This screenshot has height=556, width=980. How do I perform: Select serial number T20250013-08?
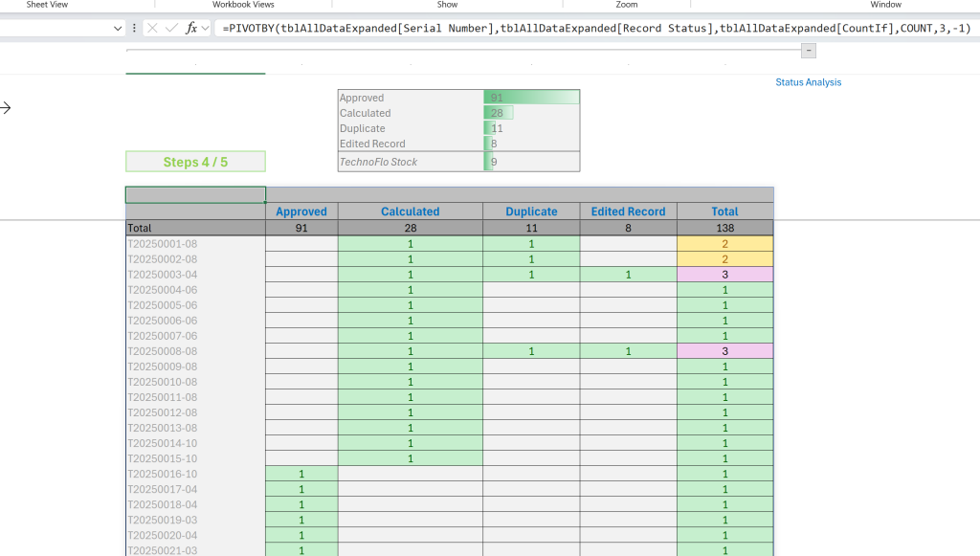[x=195, y=428]
